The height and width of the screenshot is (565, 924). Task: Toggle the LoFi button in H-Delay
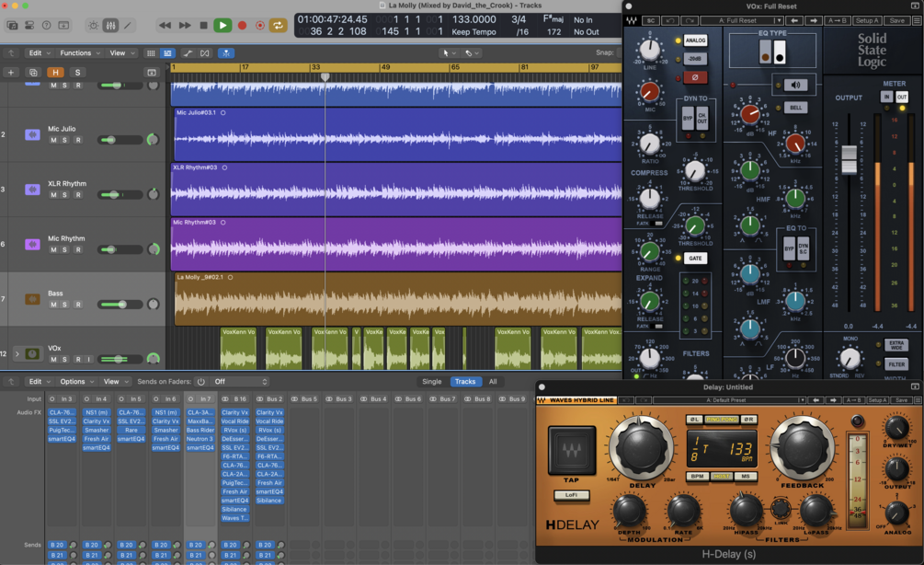[571, 495]
